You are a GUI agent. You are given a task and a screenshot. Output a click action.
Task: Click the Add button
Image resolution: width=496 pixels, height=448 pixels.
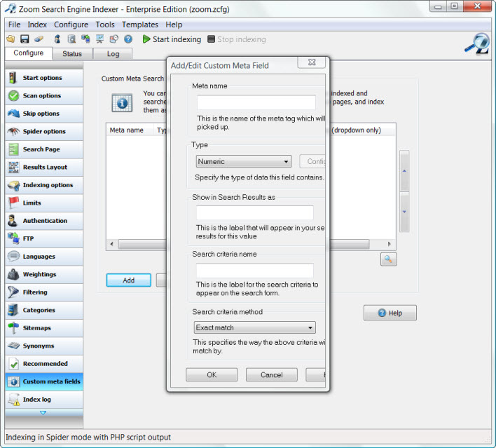tap(129, 280)
